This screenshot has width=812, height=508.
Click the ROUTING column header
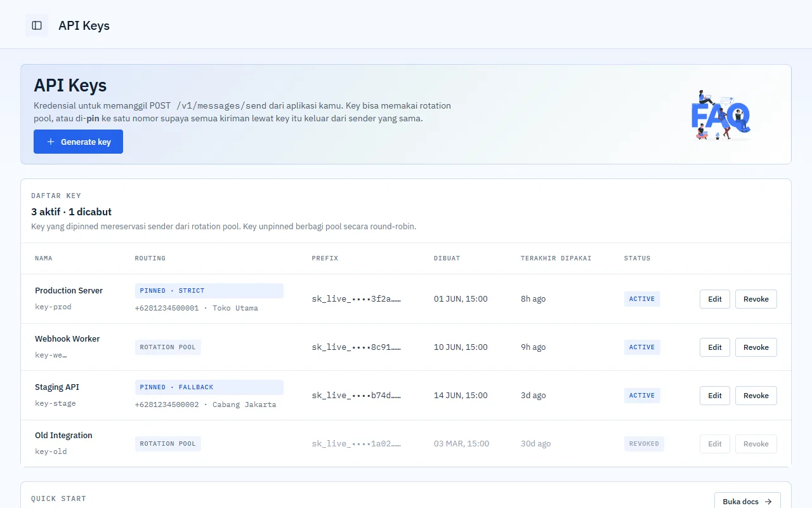click(x=150, y=258)
